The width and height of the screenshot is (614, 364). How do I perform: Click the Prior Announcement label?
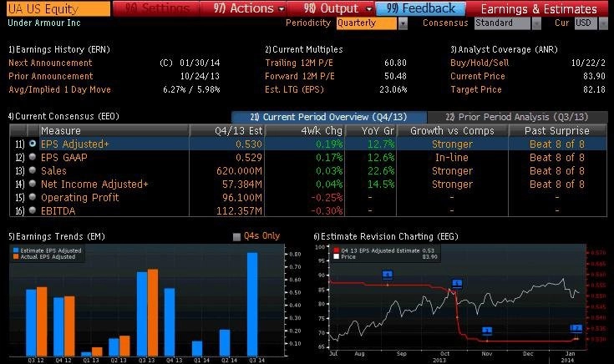(50, 76)
